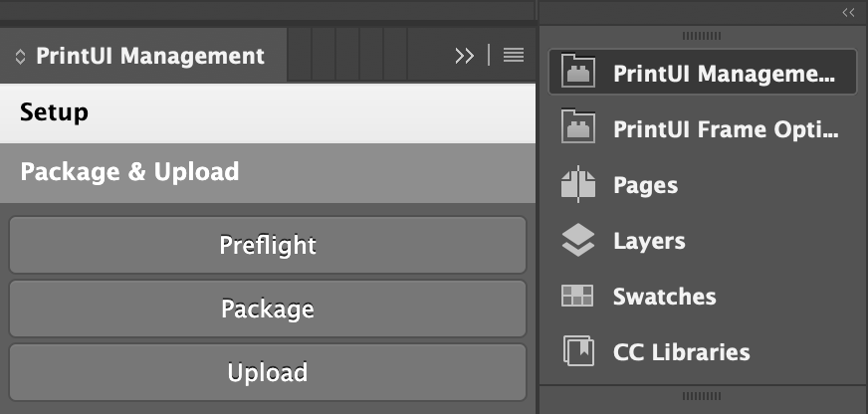Select the PrintUI Management panel tab
The width and height of the screenshot is (868, 414).
coord(143,56)
